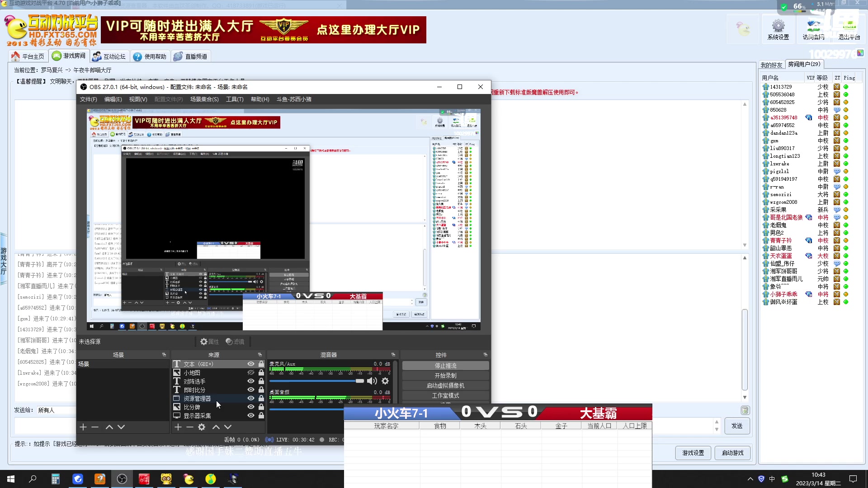Click the OBS Studio icon in taskbar
The image size is (868, 488).
click(122, 479)
